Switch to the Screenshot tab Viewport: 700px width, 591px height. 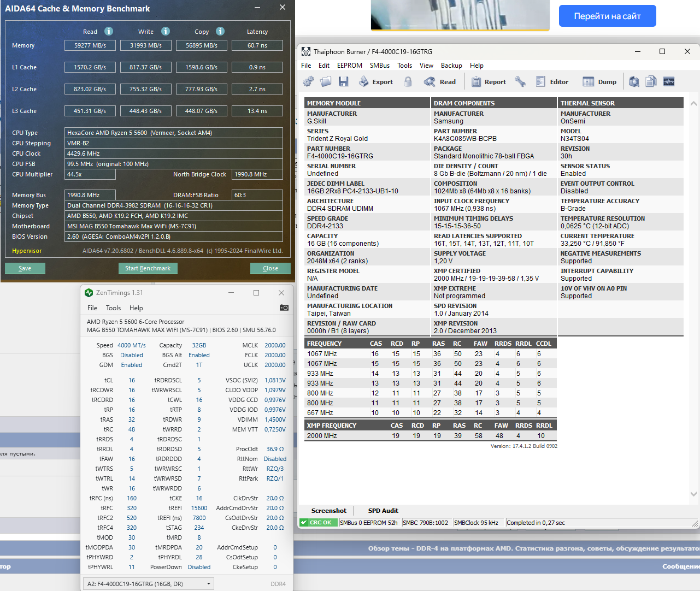coord(329,511)
